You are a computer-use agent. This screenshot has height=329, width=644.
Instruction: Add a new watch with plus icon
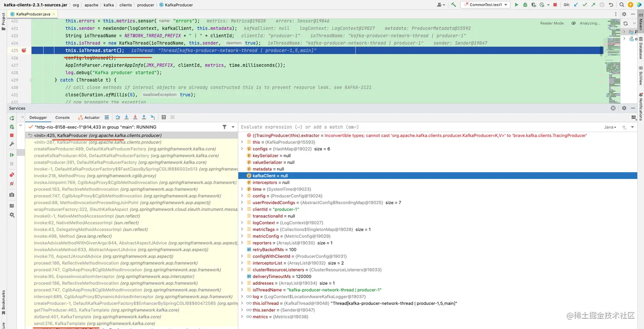point(624,127)
